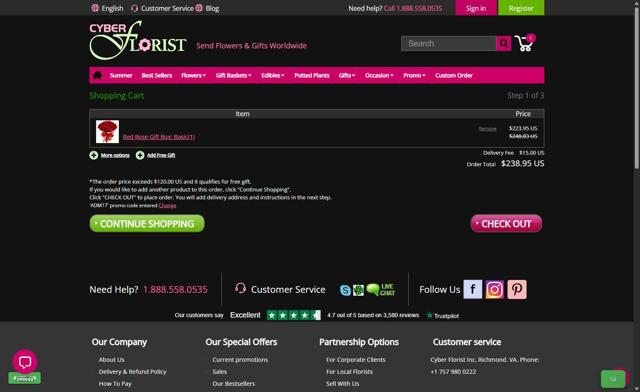Click the CHECK OUT button

(506, 224)
